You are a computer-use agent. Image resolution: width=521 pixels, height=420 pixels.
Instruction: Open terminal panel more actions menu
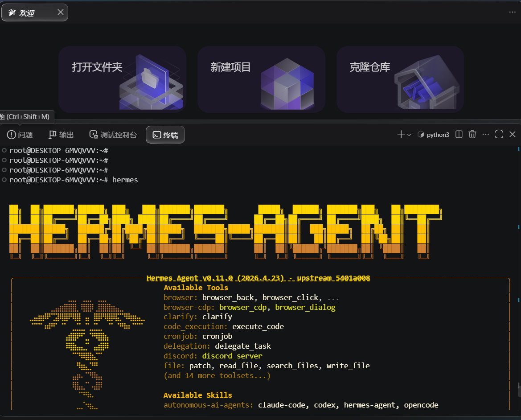485,134
